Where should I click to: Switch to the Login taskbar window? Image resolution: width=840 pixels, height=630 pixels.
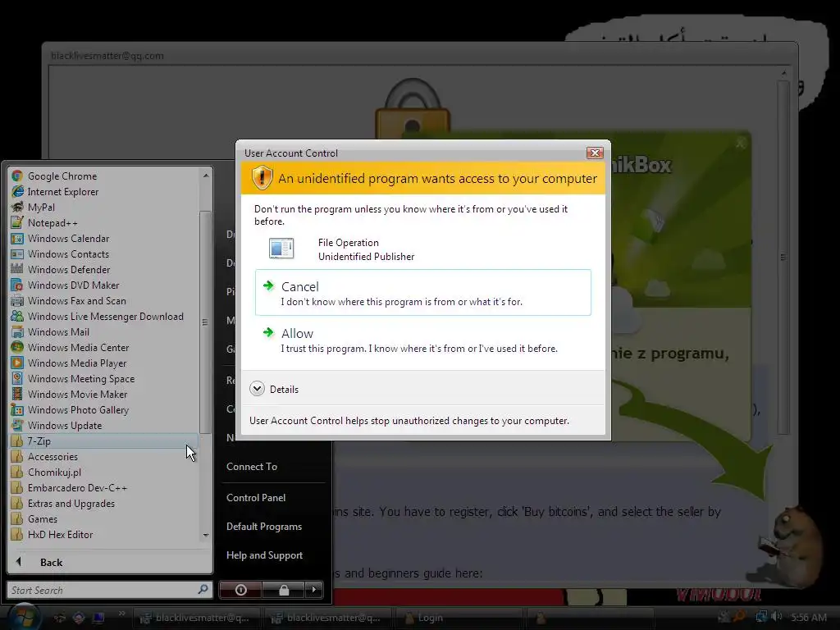[x=458, y=618]
